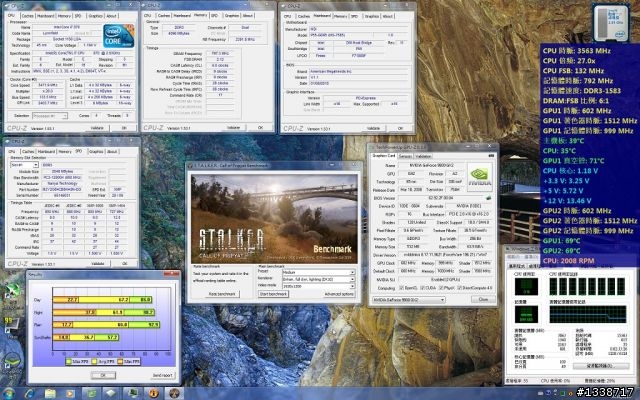The height and width of the screenshot is (400, 640).
Task: Click the Intel Core logo in CPU-Z
Action: click(118, 36)
